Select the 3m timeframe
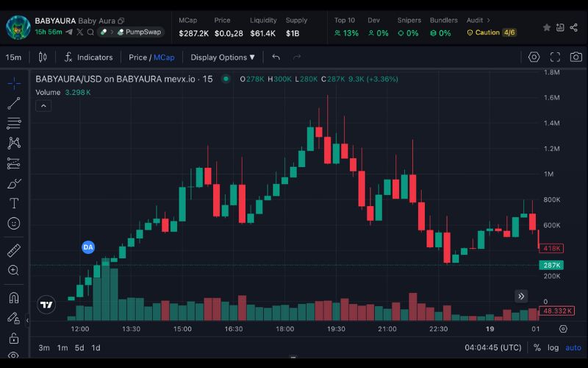588x368 pixels. coord(44,347)
